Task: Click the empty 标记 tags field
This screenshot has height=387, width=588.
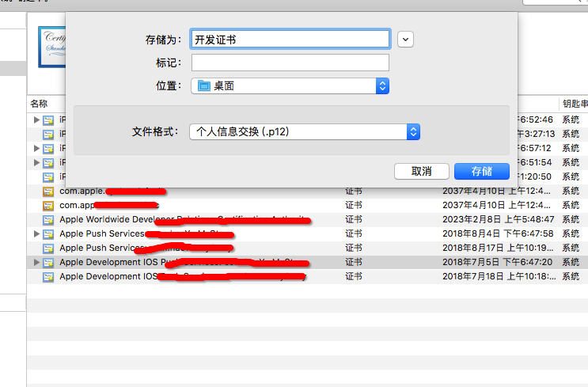Action: [290, 63]
